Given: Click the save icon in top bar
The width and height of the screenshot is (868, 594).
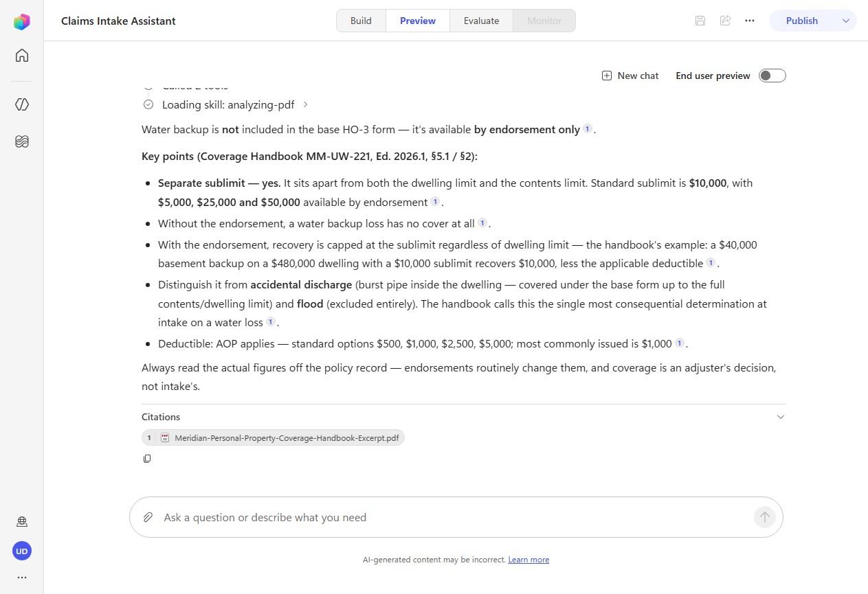Looking at the screenshot, I should 700,21.
